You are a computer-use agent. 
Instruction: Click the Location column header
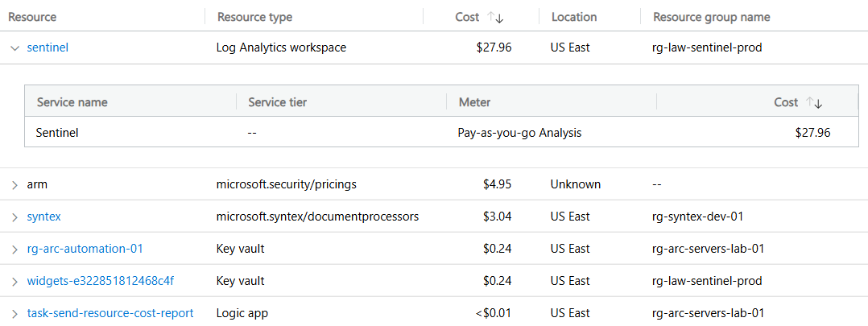(573, 17)
